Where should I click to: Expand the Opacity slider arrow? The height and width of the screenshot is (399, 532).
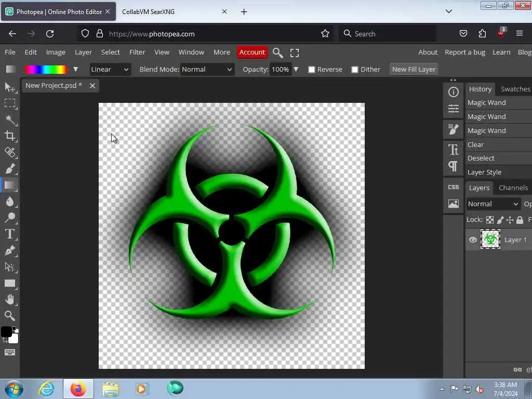296,70
